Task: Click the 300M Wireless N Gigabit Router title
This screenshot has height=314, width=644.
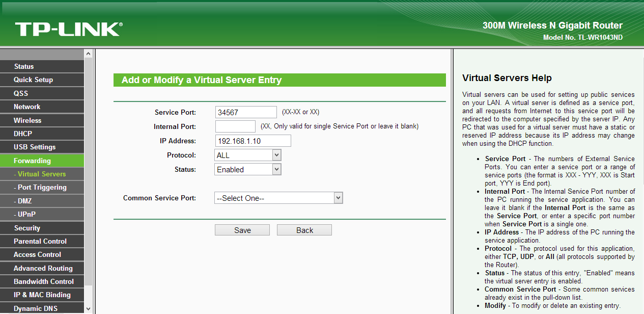Action: [x=552, y=25]
